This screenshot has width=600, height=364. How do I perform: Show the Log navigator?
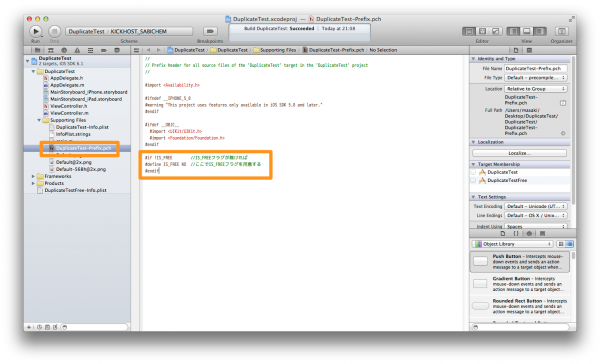[117, 50]
